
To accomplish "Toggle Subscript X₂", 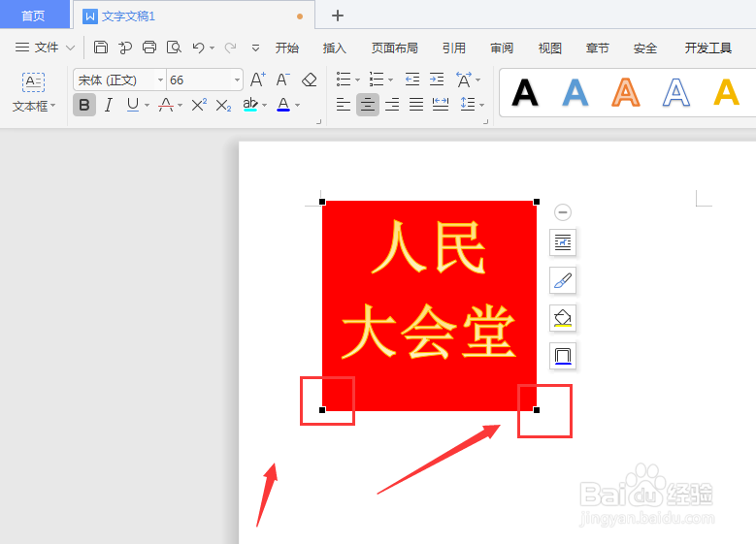I will (223, 105).
